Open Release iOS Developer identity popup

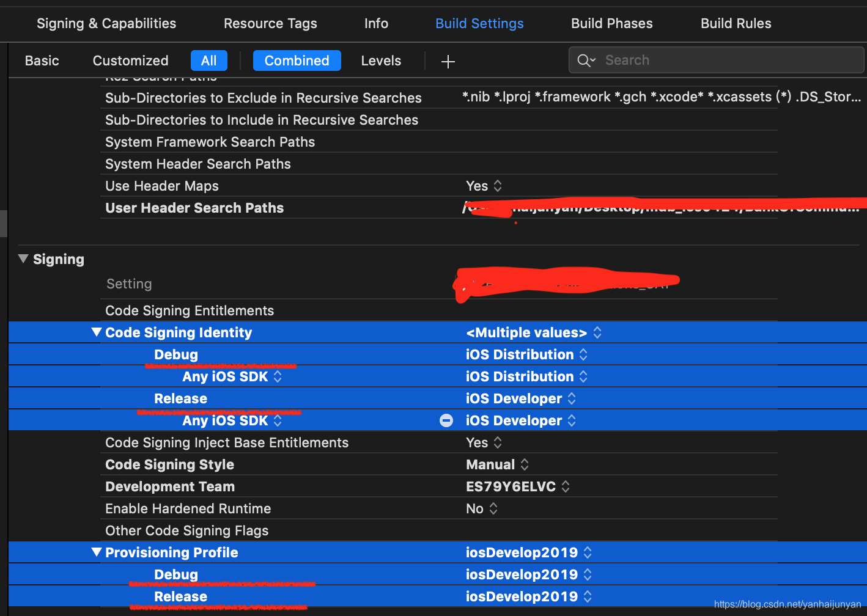[x=521, y=398]
